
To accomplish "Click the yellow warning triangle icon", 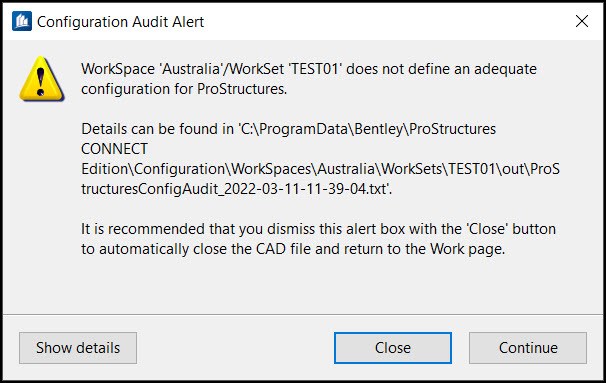I will coord(41,79).
